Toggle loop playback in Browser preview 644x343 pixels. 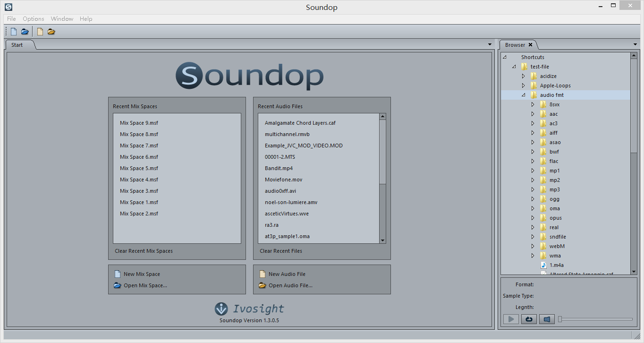529,319
